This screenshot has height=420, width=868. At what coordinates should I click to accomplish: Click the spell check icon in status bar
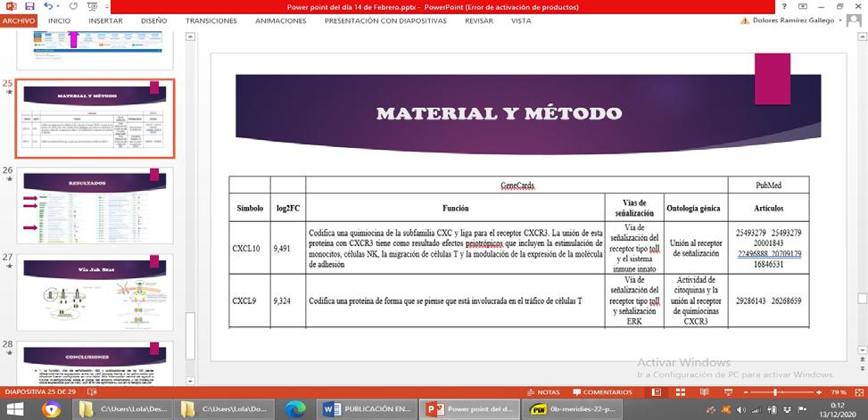[x=92, y=391]
